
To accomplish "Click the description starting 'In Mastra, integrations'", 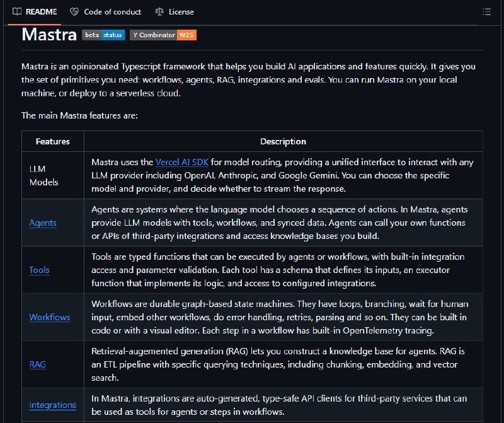I will point(279,405).
